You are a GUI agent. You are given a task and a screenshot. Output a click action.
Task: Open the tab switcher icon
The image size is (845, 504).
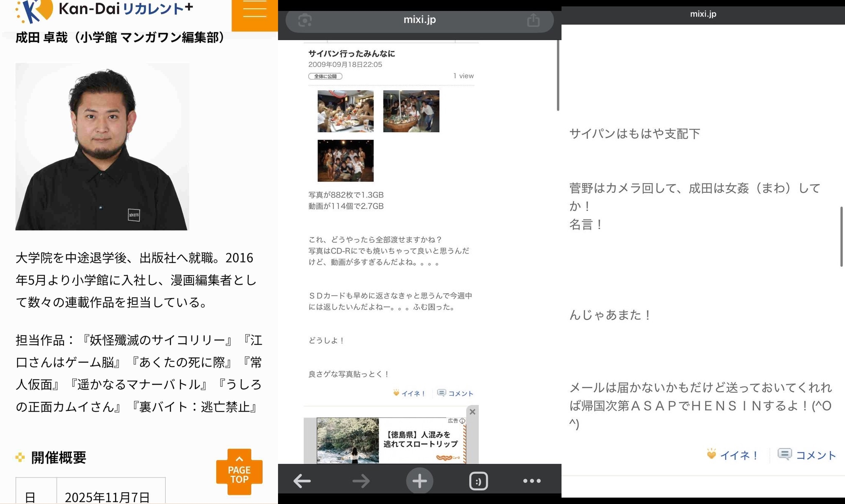(x=478, y=481)
